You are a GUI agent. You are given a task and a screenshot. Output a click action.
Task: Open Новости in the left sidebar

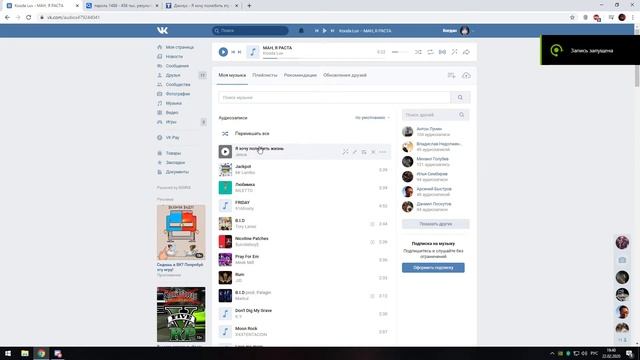click(174, 57)
